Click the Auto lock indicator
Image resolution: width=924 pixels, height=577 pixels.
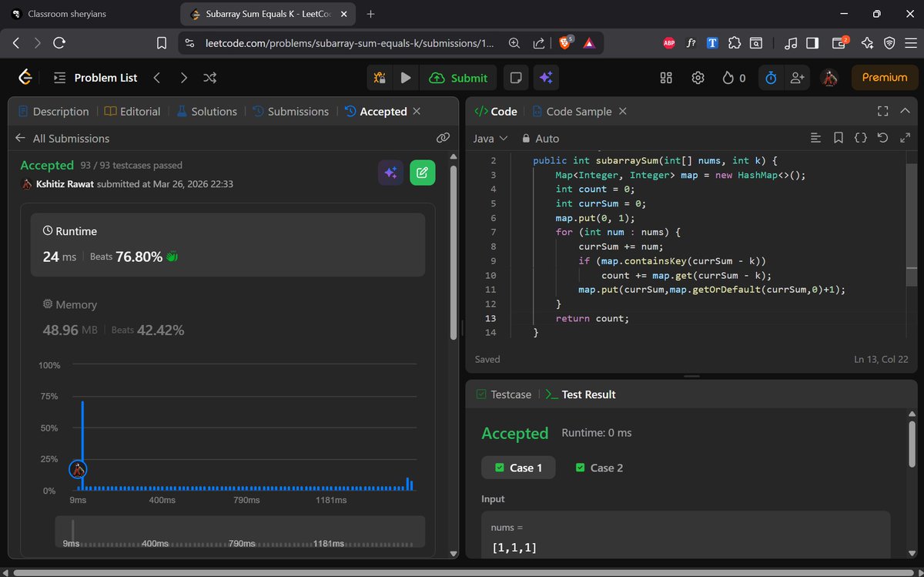pyautogui.click(x=540, y=138)
